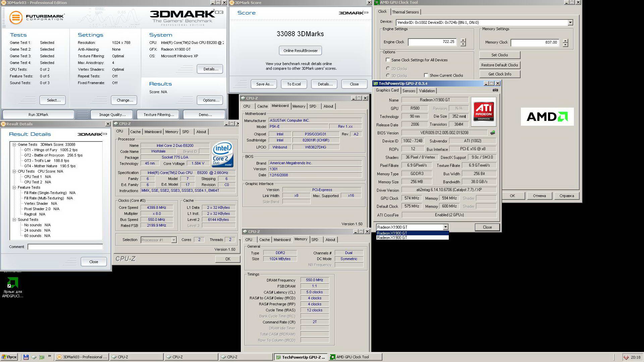Image resolution: width=644 pixels, height=362 pixels.
Task: Click the Memory Clock input field
Action: tap(535, 42)
